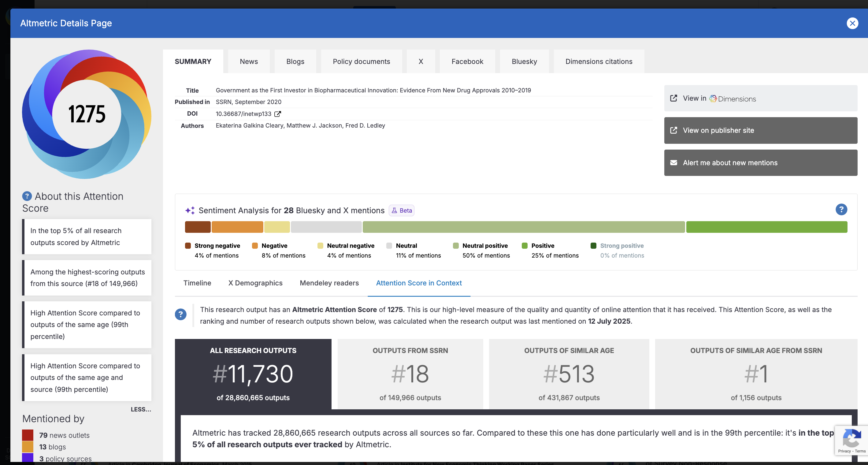Click the grey Neutral bar segment

pos(326,227)
